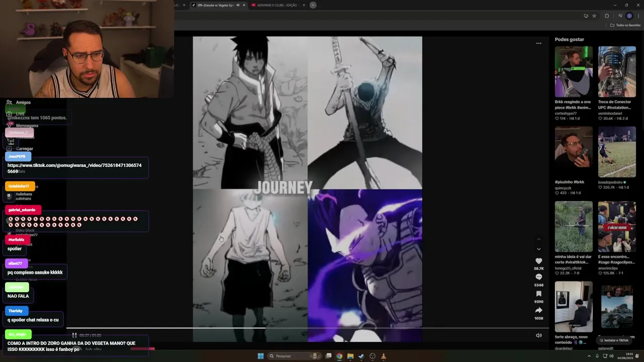Close the ADIVINHE O CLUBE tab

(x=303, y=5)
